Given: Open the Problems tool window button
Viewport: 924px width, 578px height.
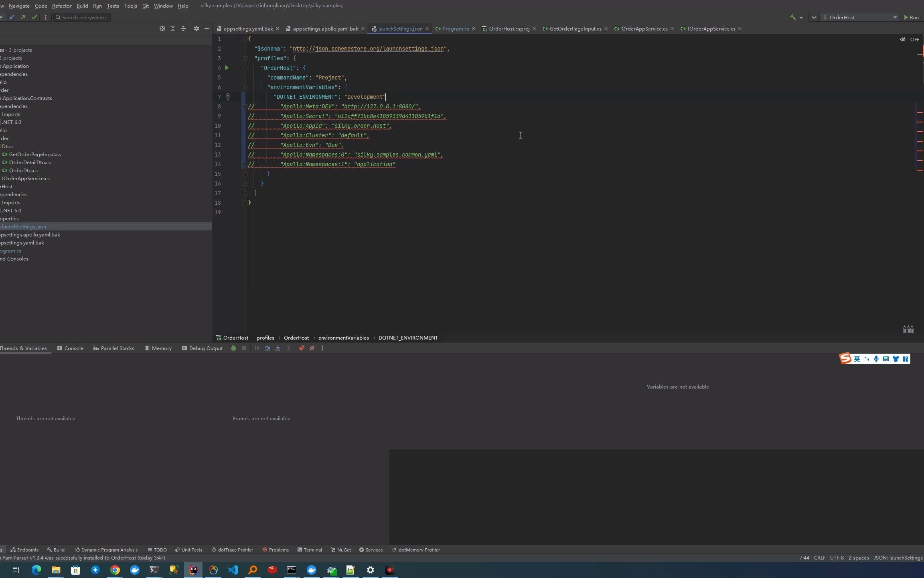Looking at the screenshot, I should 276,550.
